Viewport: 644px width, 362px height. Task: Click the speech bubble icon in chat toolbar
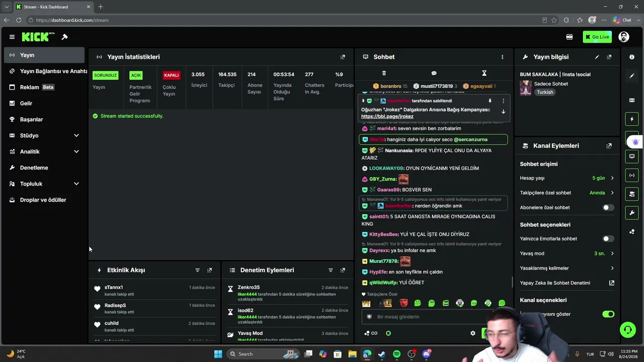[x=434, y=73]
